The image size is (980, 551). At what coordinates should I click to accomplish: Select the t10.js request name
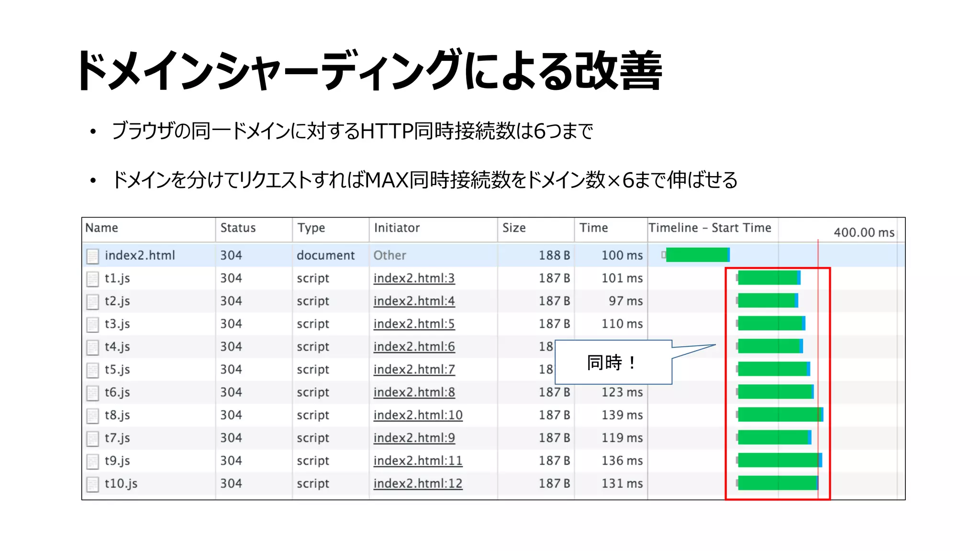point(121,484)
